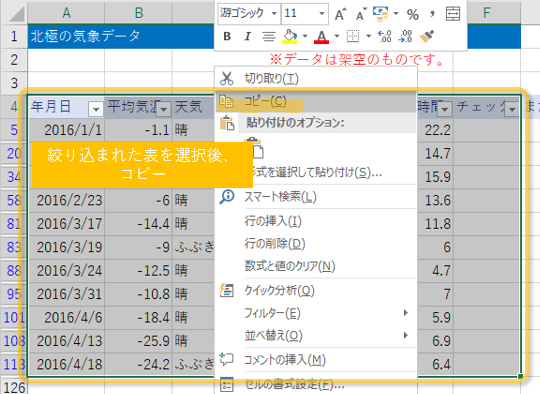540x394 pixels.
Task: Choose セルの書式設定(F)
Action: [x=316, y=384]
